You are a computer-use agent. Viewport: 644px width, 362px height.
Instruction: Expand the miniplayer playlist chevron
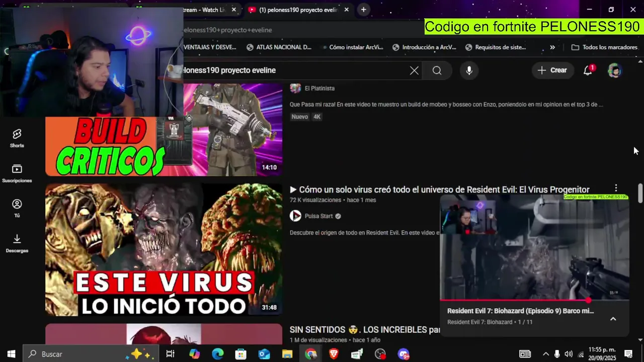(613, 319)
